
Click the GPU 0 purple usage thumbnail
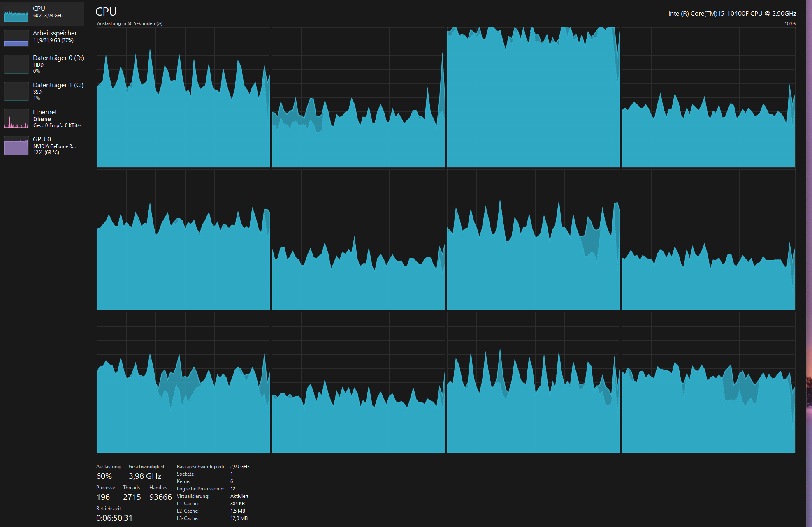16,146
